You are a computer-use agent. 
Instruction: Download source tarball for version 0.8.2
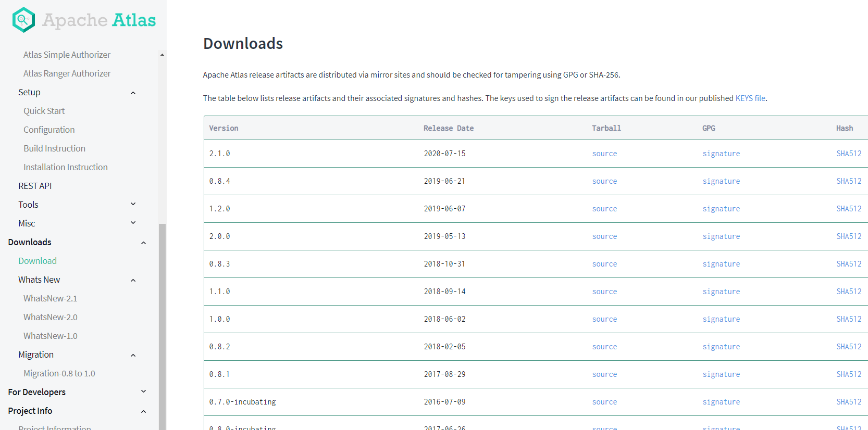point(604,347)
